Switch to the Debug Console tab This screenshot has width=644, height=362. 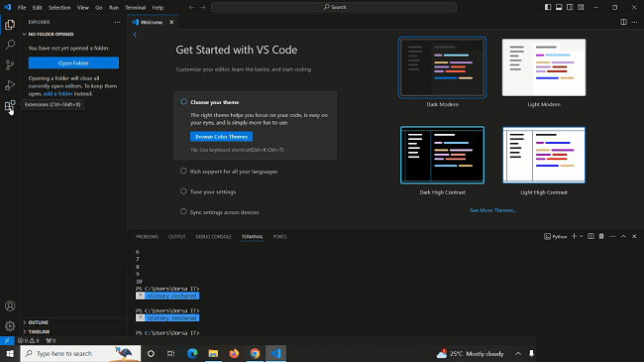click(214, 236)
